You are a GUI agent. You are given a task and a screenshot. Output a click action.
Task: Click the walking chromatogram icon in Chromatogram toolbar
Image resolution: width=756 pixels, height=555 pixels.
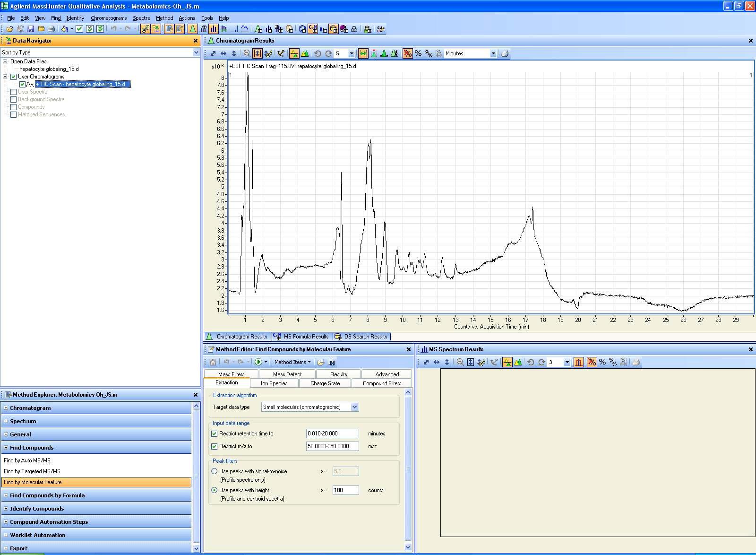click(395, 53)
